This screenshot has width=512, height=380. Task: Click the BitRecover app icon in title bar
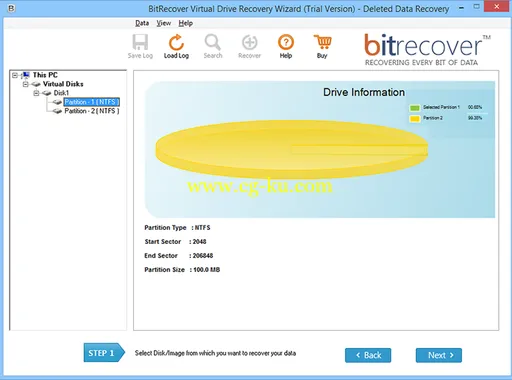[x=11, y=8]
